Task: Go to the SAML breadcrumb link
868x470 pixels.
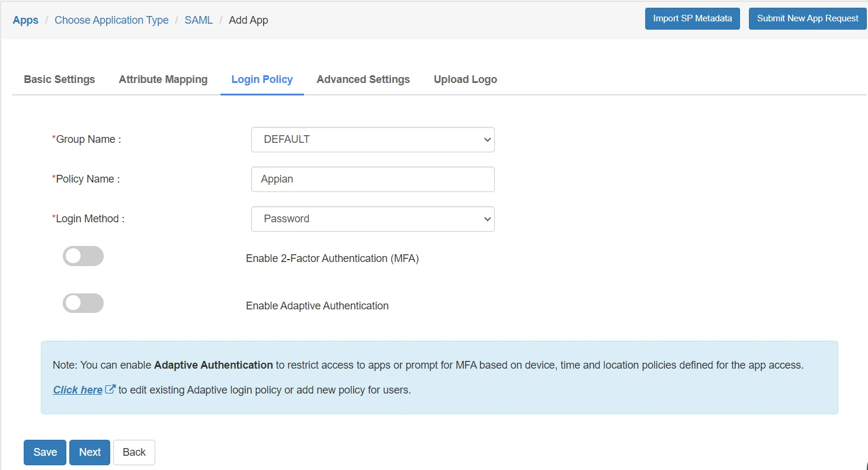Action: click(x=198, y=20)
